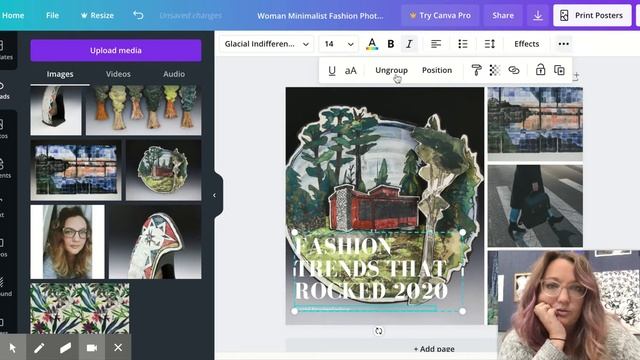Select the round cabin ceramic thumbnail
Viewport: 640px width, 360px height.
tap(163, 170)
